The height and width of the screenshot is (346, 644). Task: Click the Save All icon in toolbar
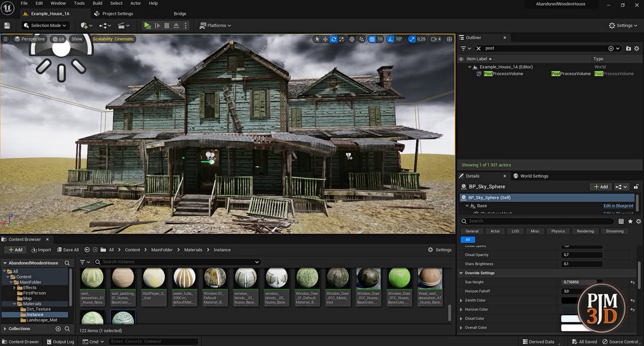click(7, 25)
